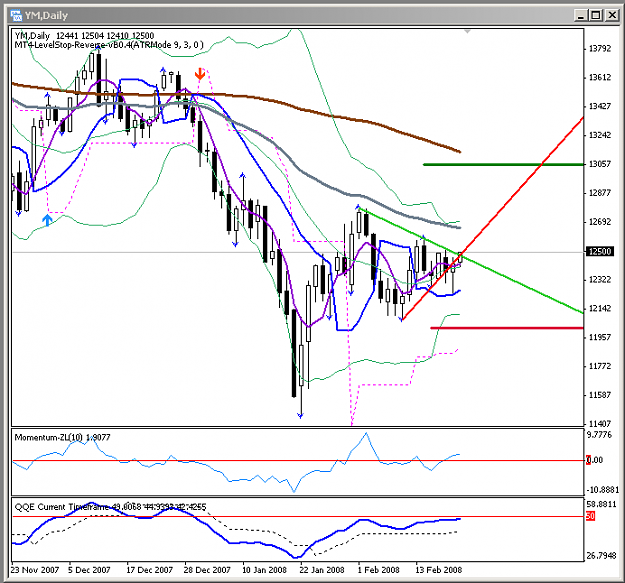Click the chart shift triangle marker at top

coord(467,31)
